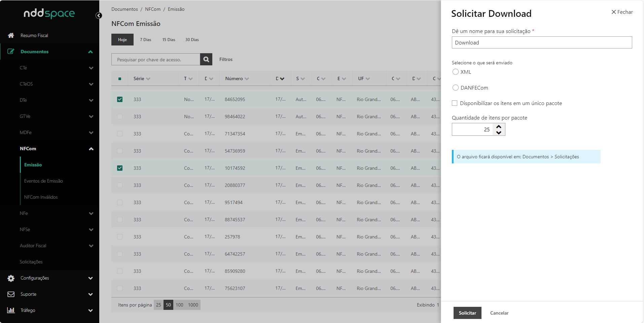Image resolution: width=644 pixels, height=323 pixels.
Task: Select the XML radio option
Action: 456,72
